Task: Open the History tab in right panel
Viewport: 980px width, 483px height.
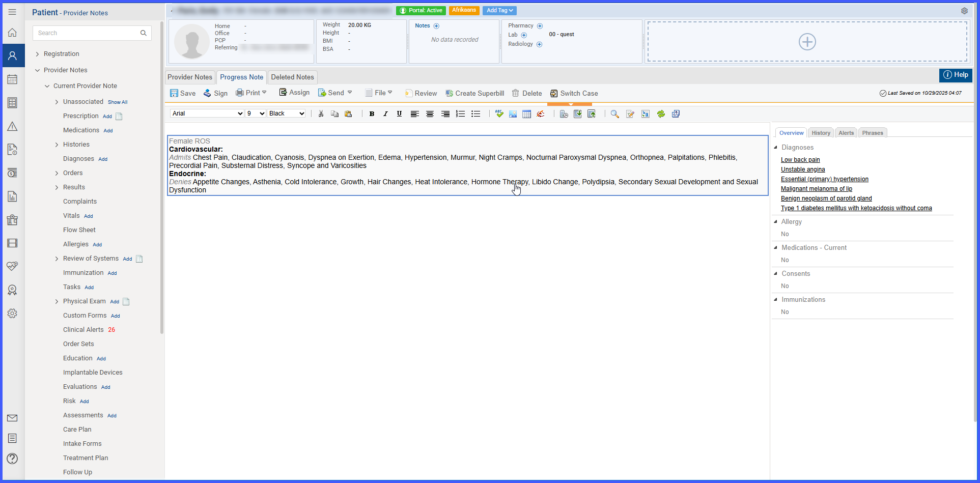Action: click(x=821, y=133)
